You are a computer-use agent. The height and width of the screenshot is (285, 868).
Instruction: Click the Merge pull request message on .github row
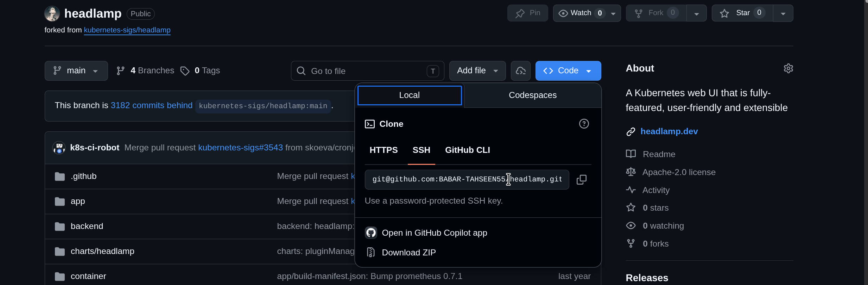tap(312, 176)
